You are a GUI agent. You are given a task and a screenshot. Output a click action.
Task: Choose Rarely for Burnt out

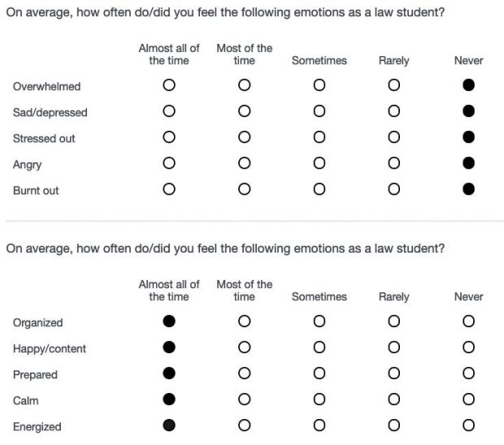click(393, 189)
